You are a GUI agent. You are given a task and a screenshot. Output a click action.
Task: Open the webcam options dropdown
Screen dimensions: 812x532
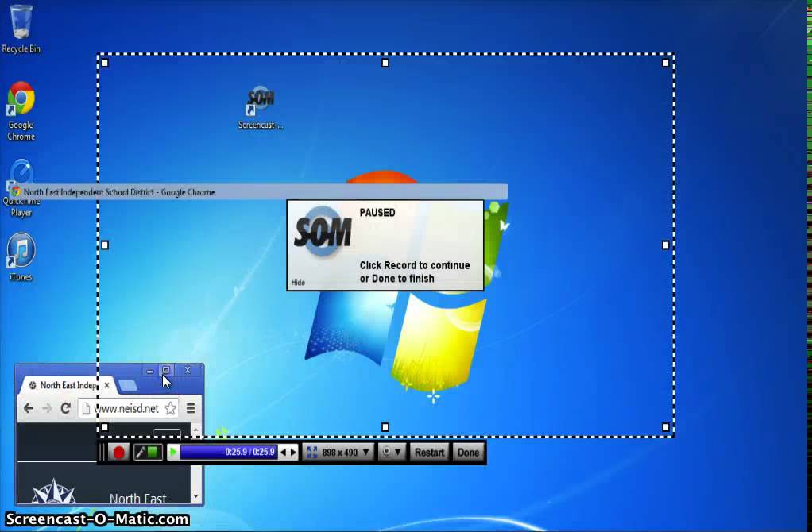[x=392, y=453]
